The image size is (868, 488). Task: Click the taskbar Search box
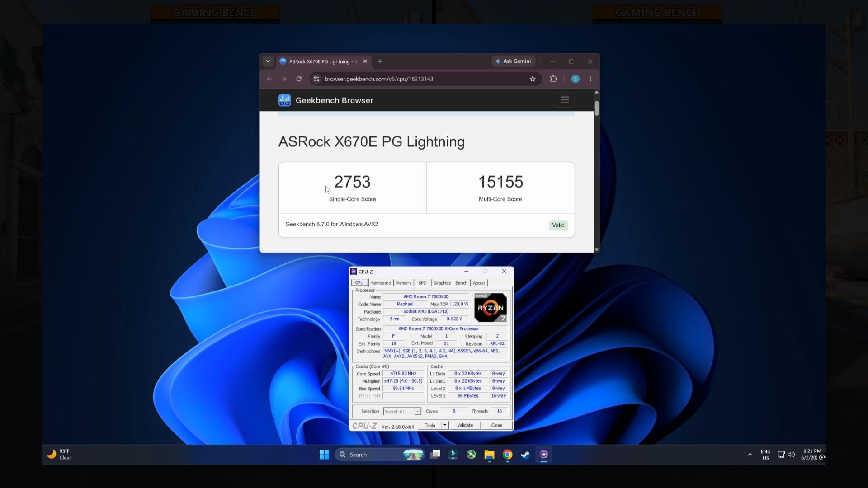(380, 455)
